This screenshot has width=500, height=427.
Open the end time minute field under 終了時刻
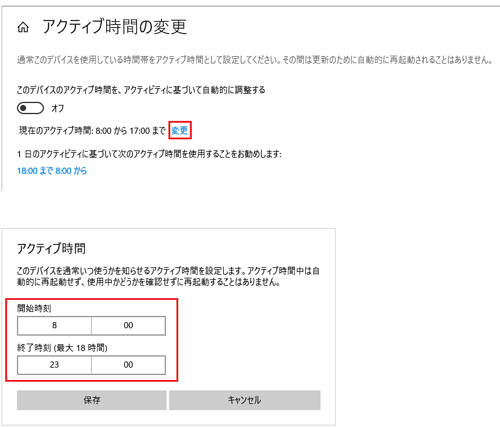tap(128, 365)
